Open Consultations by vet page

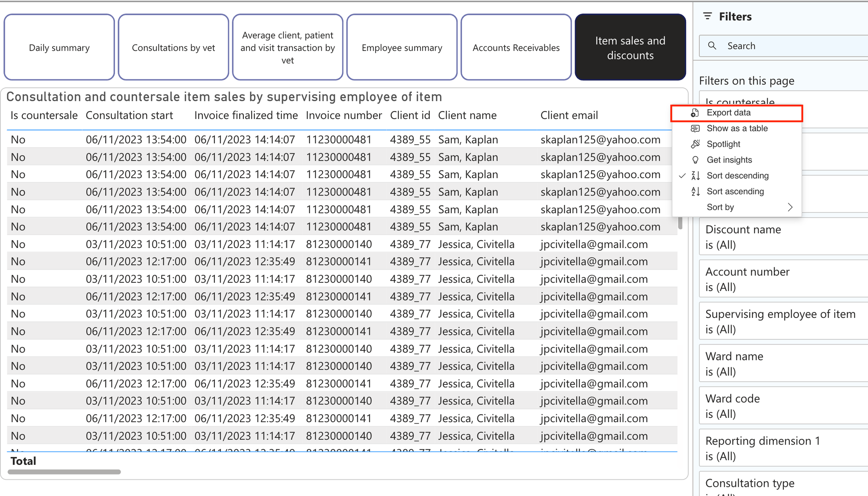tap(174, 47)
